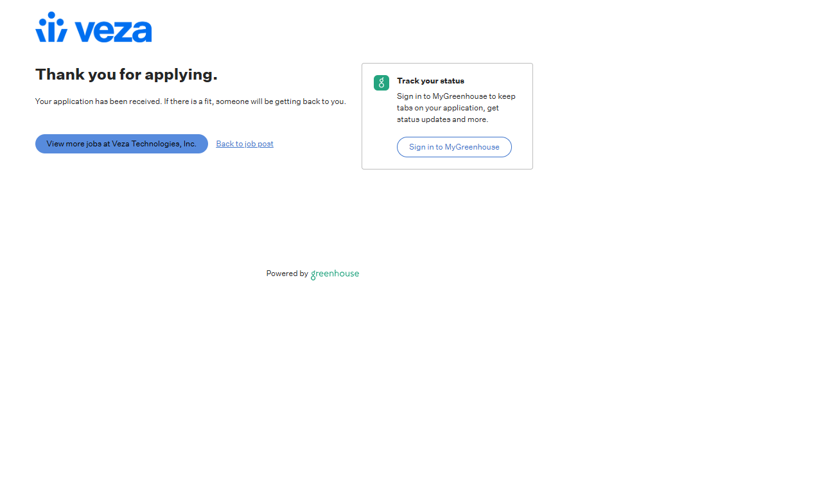Click the word "applying." in the heading
Image resolution: width=833 pixels, height=504 pixels.
pyautogui.click(x=181, y=75)
